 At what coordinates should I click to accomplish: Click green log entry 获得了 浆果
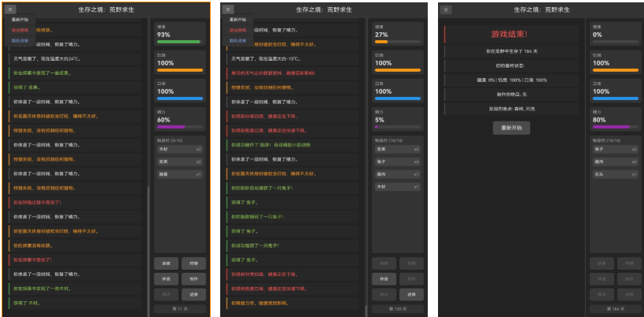click(x=75, y=88)
